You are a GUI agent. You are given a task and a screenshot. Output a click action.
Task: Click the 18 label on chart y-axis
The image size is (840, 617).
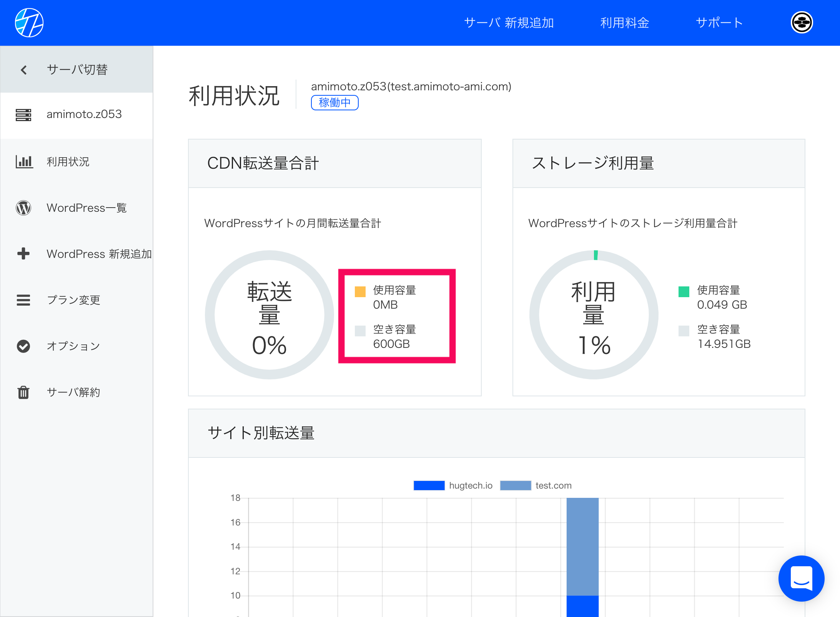235,498
